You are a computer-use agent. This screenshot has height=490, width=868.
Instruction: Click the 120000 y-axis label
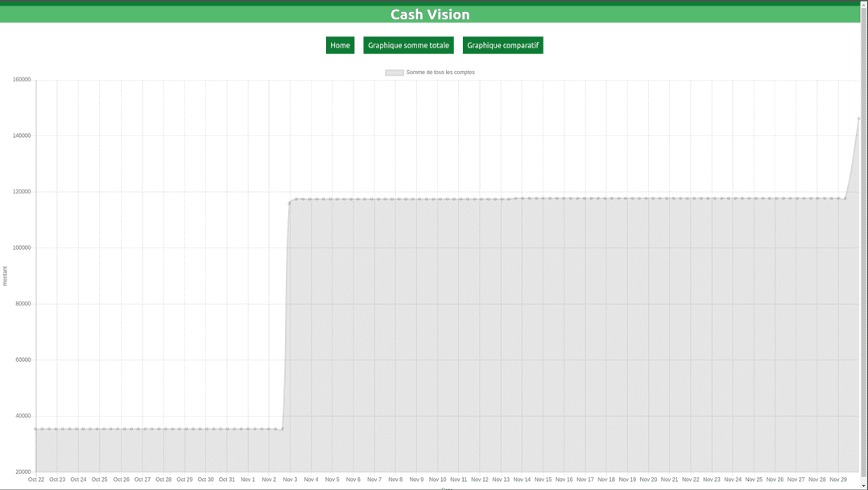[22, 192]
